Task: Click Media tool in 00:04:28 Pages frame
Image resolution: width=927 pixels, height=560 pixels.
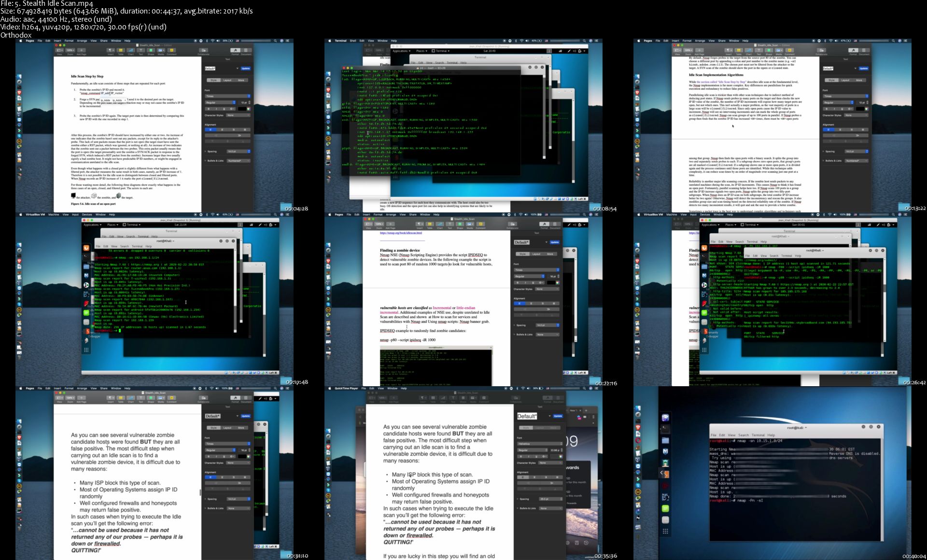Action: click(x=161, y=50)
